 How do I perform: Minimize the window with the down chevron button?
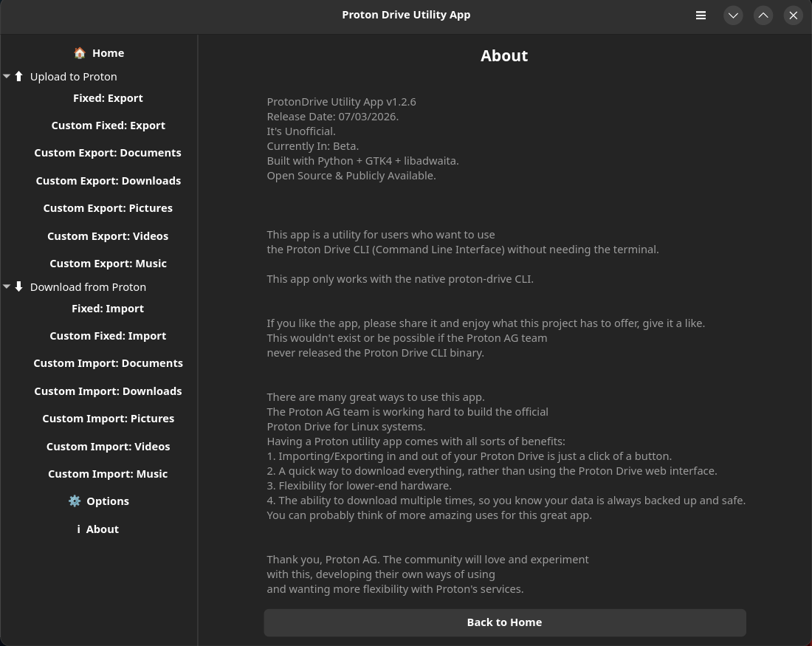pyautogui.click(x=733, y=16)
